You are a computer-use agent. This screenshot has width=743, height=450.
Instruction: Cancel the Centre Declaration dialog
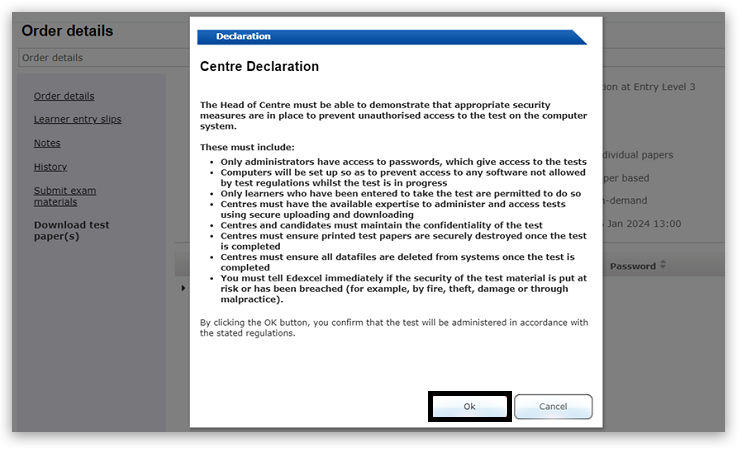click(x=553, y=407)
